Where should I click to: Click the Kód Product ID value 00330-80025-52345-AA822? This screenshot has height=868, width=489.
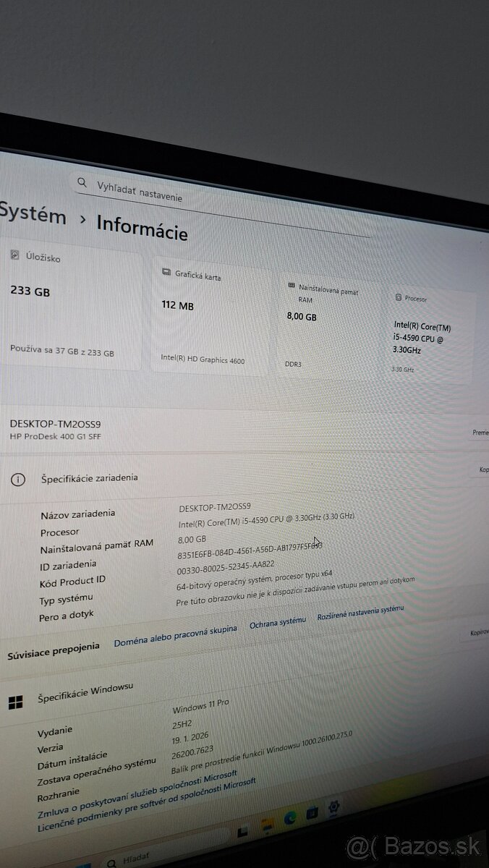[226, 566]
